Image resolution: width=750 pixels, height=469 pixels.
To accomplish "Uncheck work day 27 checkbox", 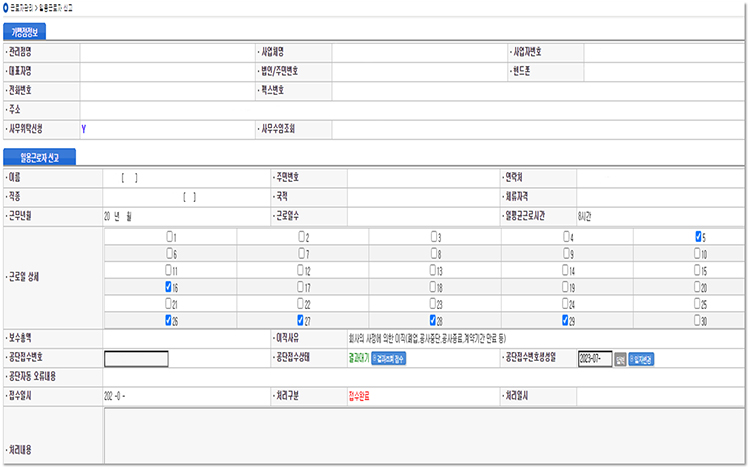I will point(302,321).
